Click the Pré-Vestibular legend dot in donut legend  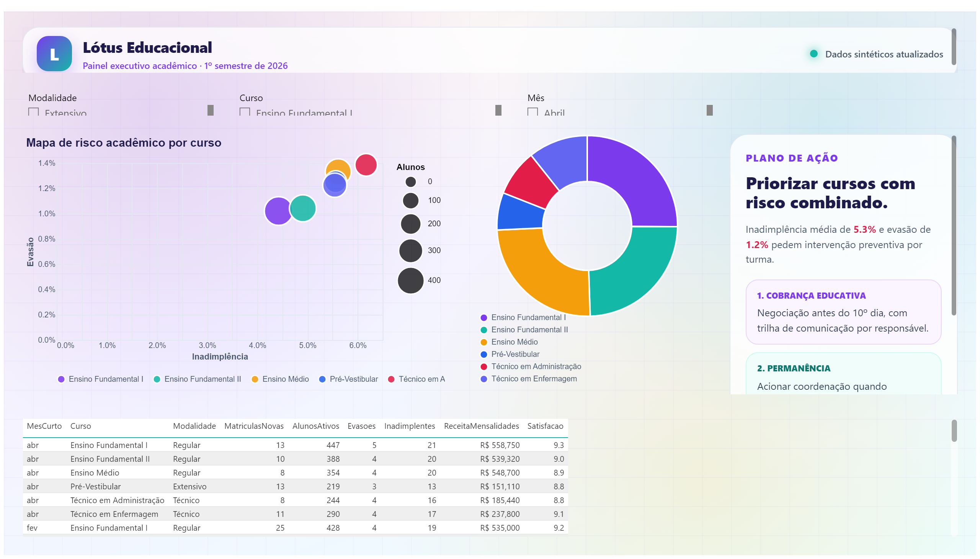tap(483, 355)
